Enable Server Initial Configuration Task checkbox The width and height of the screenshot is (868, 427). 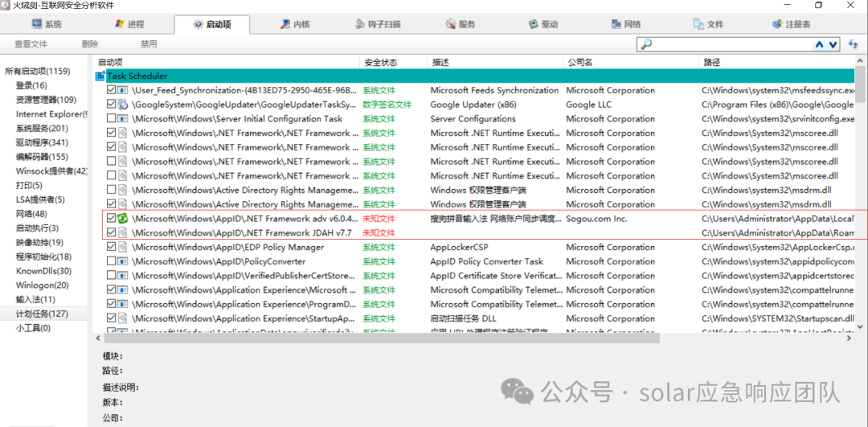point(111,118)
